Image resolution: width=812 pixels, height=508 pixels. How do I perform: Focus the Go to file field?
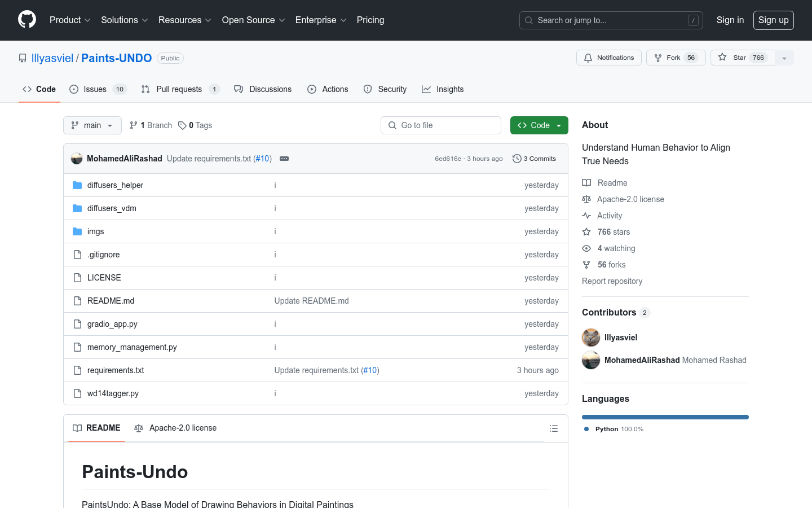coord(441,125)
